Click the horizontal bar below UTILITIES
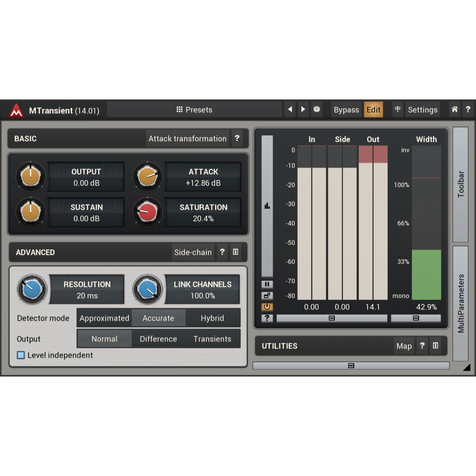This screenshot has width=476, height=476. [x=351, y=365]
